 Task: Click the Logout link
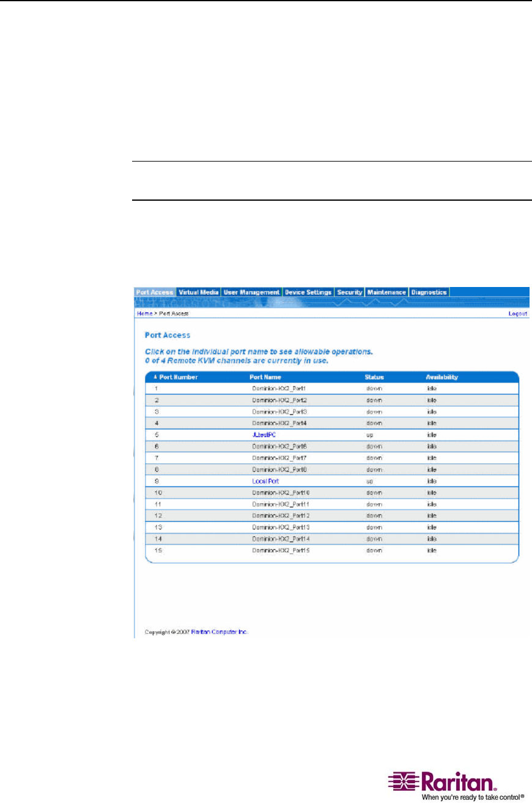[517, 313]
